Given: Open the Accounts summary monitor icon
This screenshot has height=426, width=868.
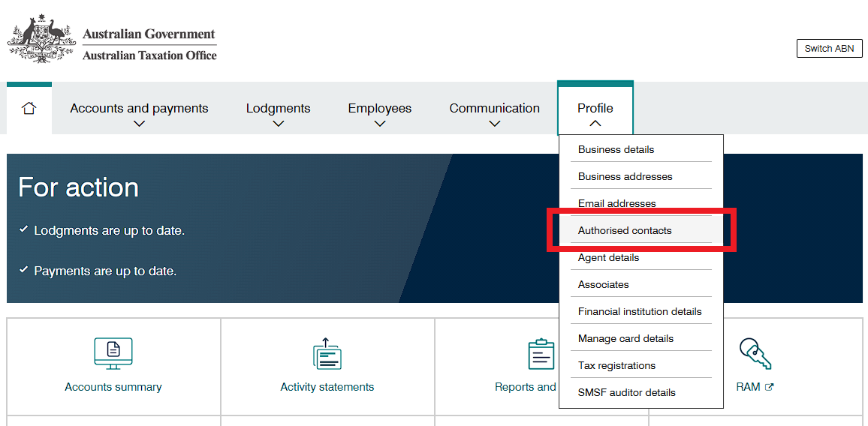Looking at the screenshot, I should (113, 352).
